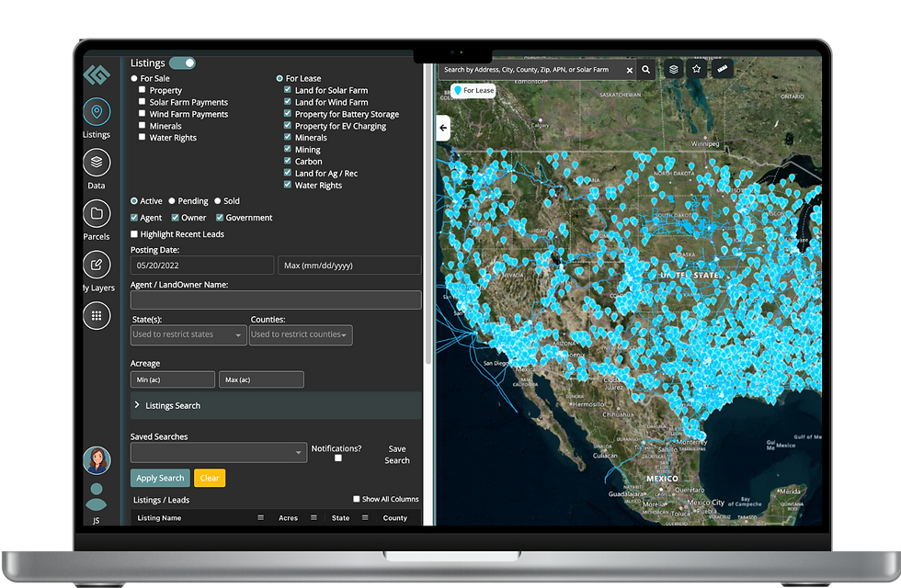The height and width of the screenshot is (588, 901).
Task: Click the star favorites icon on the map
Action: (696, 69)
